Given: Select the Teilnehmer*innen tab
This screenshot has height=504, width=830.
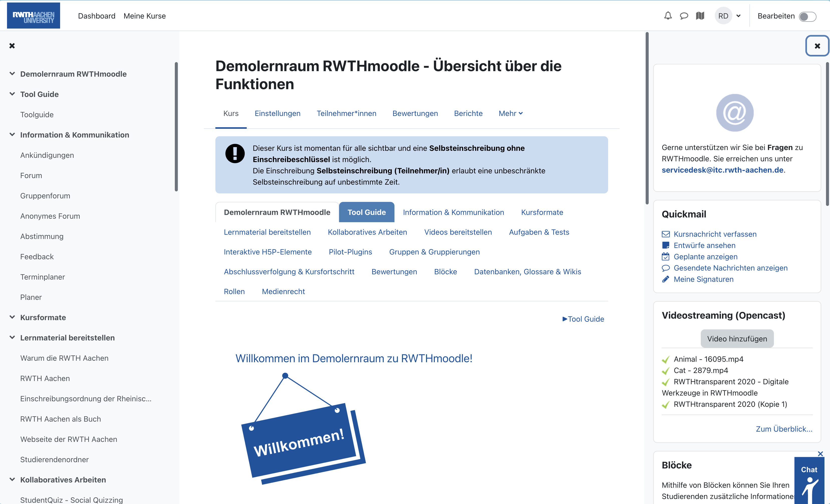Looking at the screenshot, I should 346,113.
